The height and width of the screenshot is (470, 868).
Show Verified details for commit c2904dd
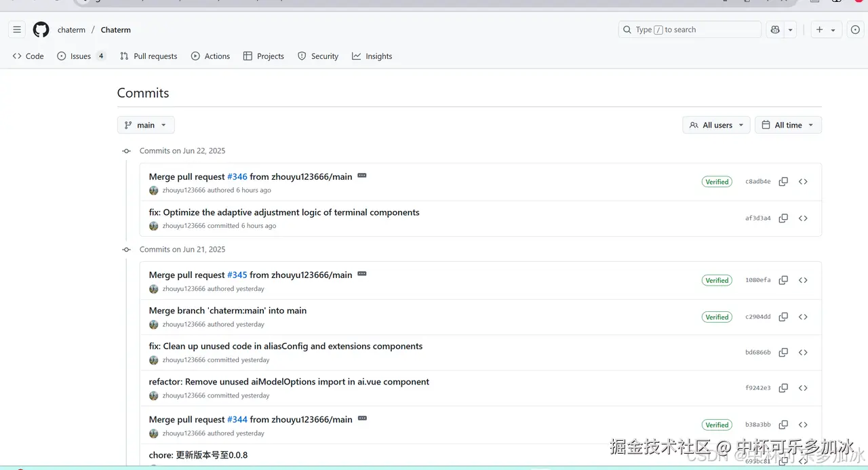(717, 317)
